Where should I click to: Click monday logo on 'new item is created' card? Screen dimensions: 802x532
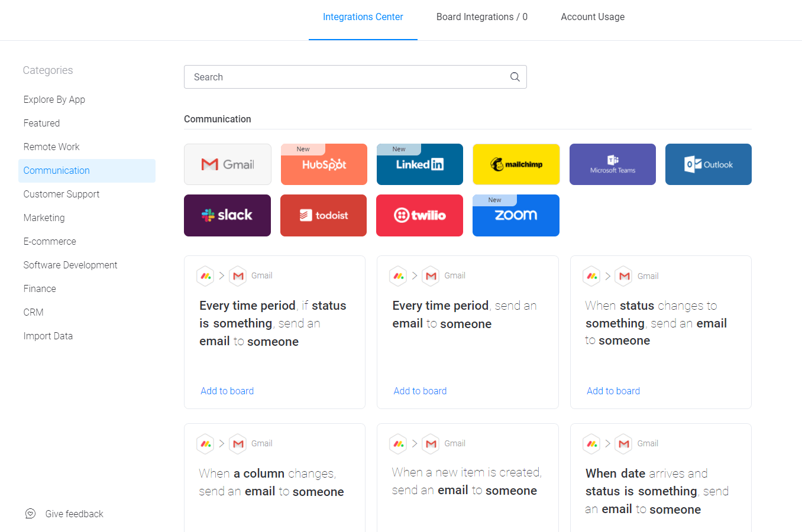398,443
